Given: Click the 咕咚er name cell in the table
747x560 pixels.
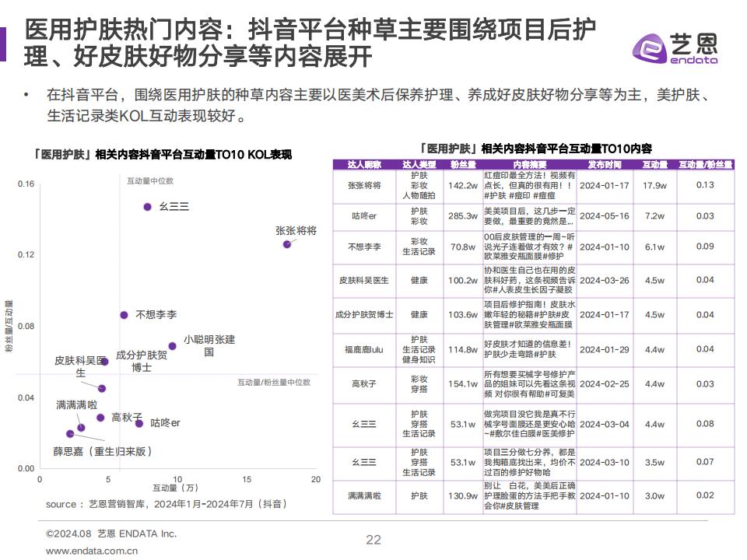Looking at the screenshot, I should tap(364, 216).
